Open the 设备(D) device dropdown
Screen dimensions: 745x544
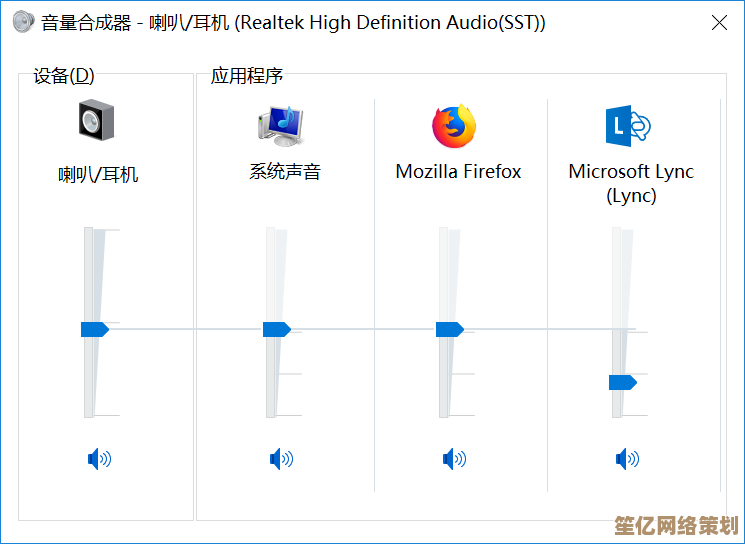pos(64,76)
